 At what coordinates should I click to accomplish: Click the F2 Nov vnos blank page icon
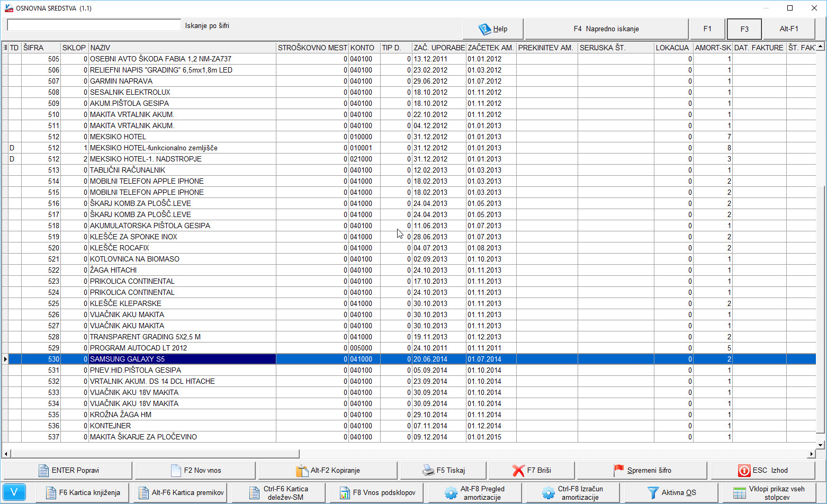(x=176, y=471)
